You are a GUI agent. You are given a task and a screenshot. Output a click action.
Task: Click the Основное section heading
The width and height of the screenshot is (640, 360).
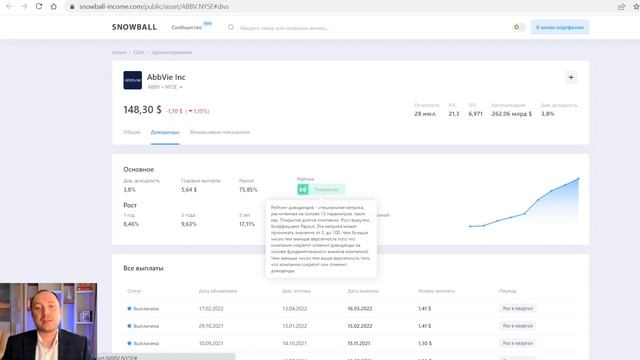click(139, 169)
